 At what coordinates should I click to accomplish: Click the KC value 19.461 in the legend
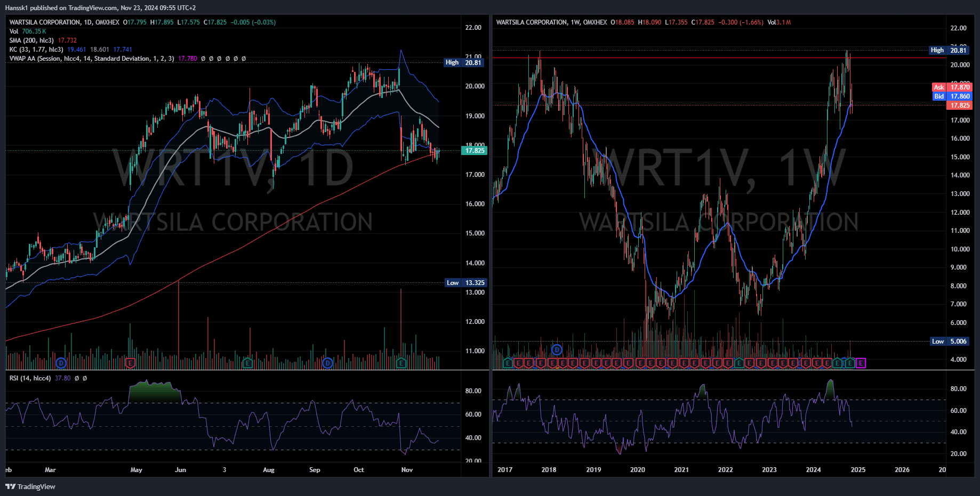(77, 50)
